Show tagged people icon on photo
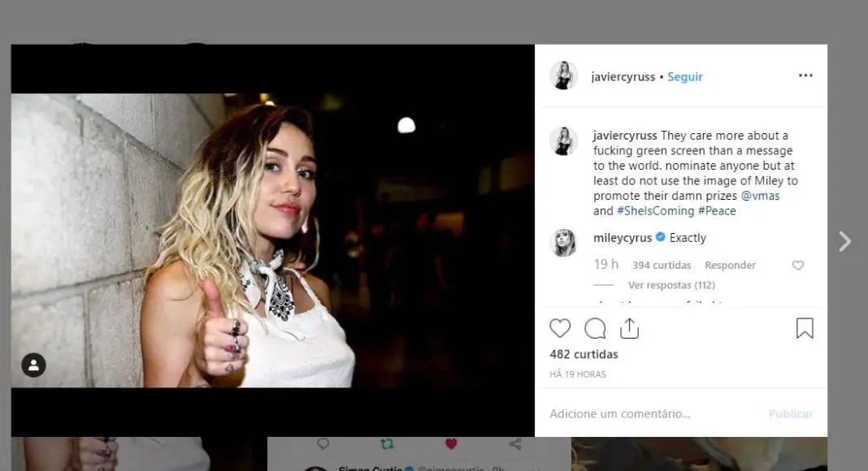Image resolution: width=868 pixels, height=471 pixels. [x=33, y=365]
